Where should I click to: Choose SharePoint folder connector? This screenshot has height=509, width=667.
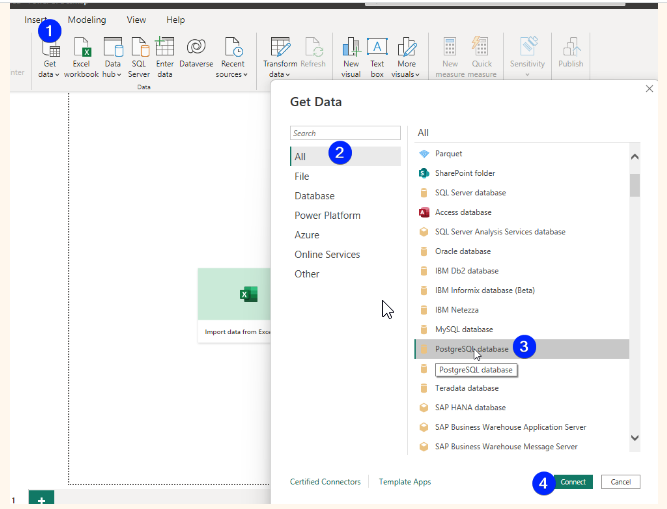click(522, 173)
